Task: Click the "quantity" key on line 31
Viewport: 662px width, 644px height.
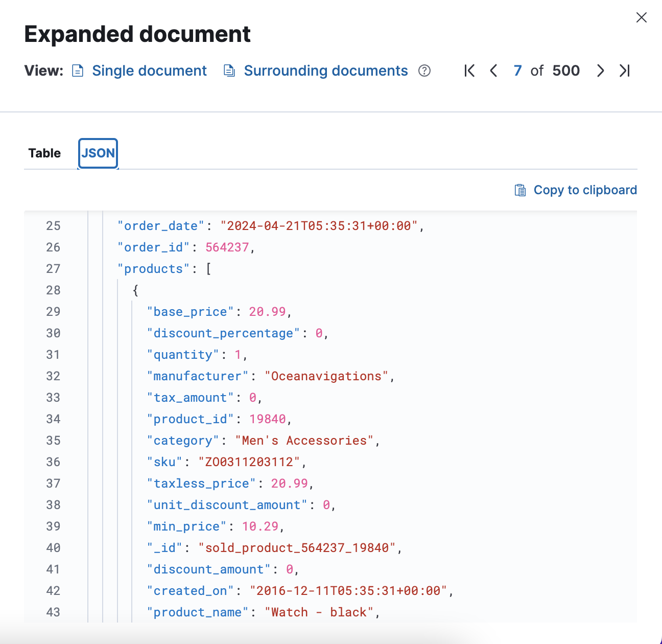Action: point(183,355)
